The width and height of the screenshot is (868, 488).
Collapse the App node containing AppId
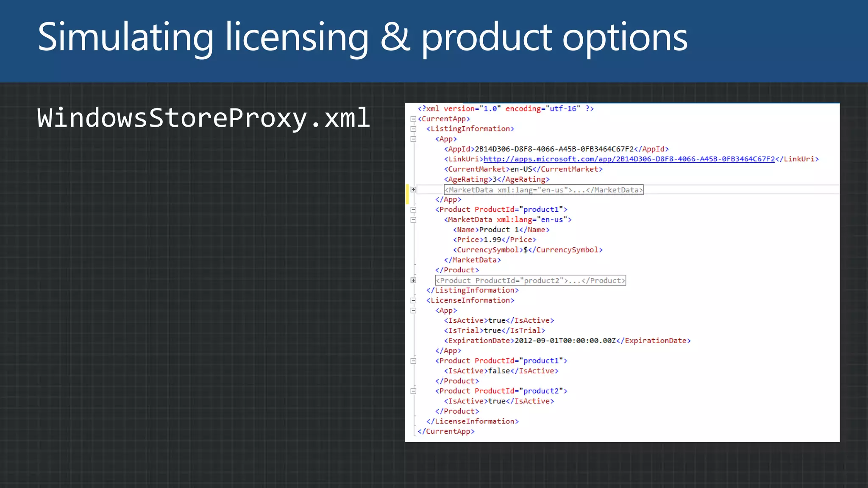(x=413, y=139)
